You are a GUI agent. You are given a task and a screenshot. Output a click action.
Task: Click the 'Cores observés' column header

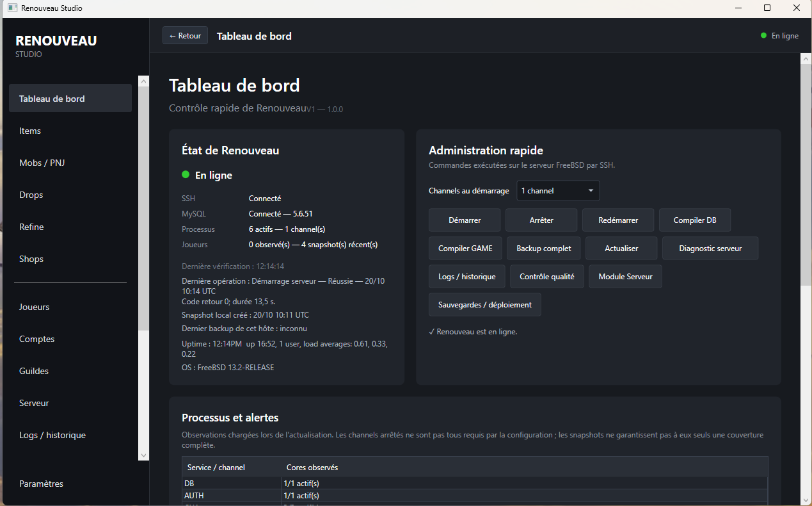tap(524, 467)
